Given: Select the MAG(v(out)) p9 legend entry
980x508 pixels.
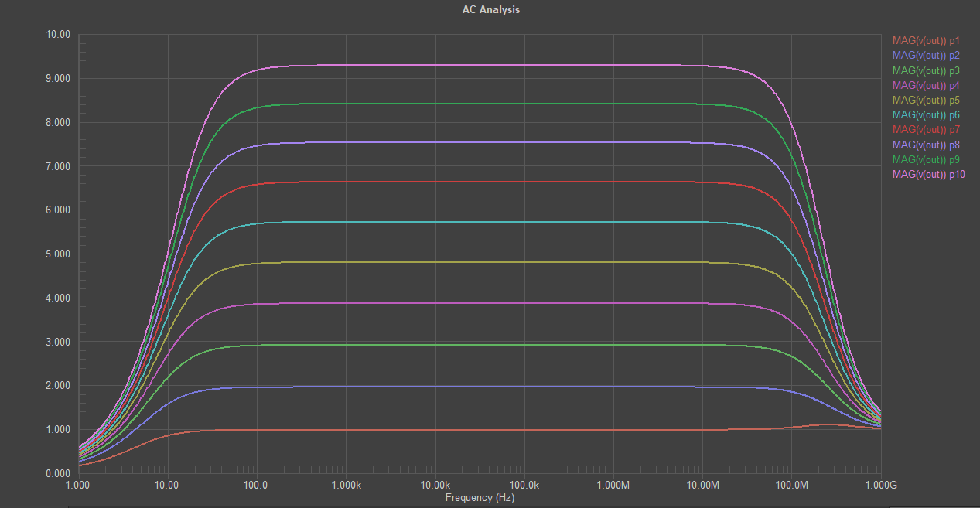Looking at the screenshot, I should click(x=926, y=159).
